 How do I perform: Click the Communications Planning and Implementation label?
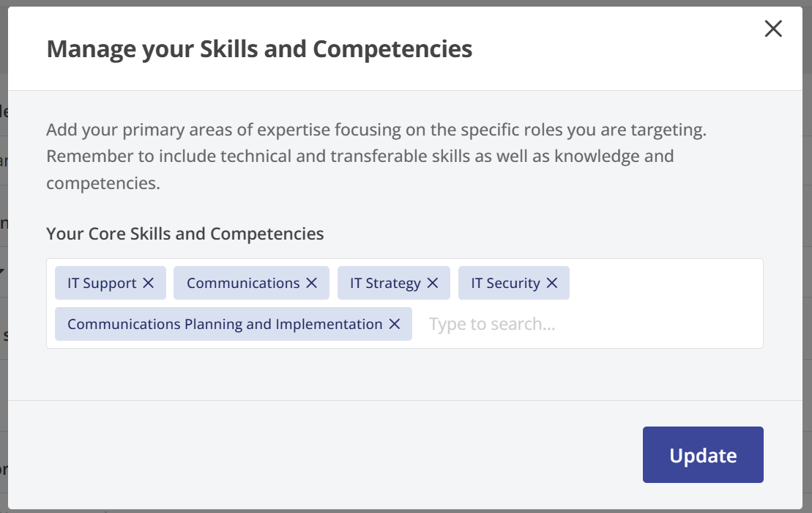[x=225, y=324]
